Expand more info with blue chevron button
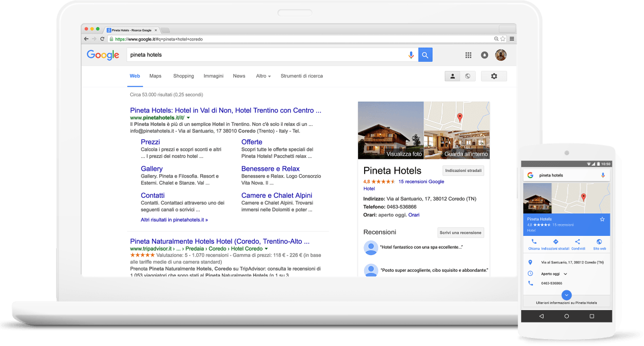Screen dimensions: 644x346 tap(566, 295)
